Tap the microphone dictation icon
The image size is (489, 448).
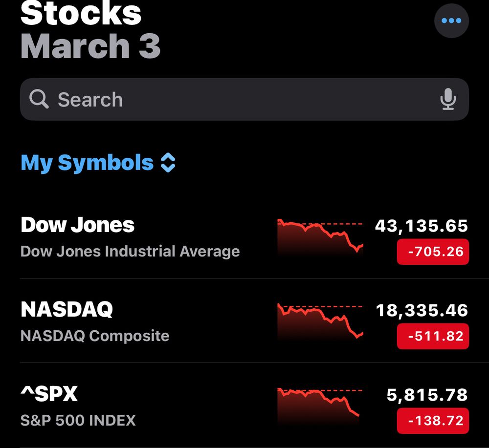[448, 99]
